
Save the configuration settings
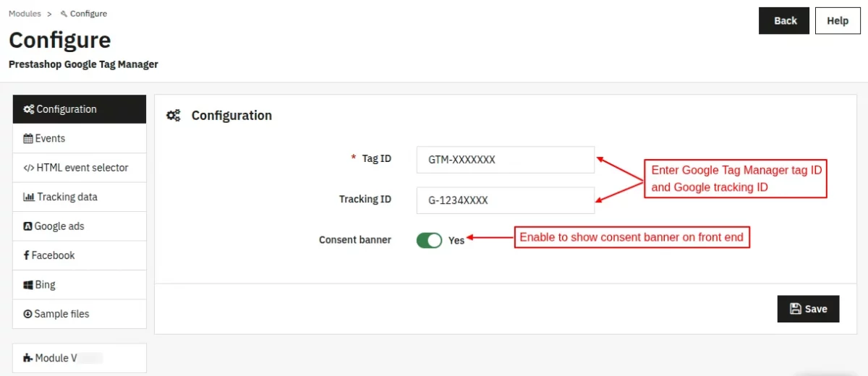click(x=808, y=309)
